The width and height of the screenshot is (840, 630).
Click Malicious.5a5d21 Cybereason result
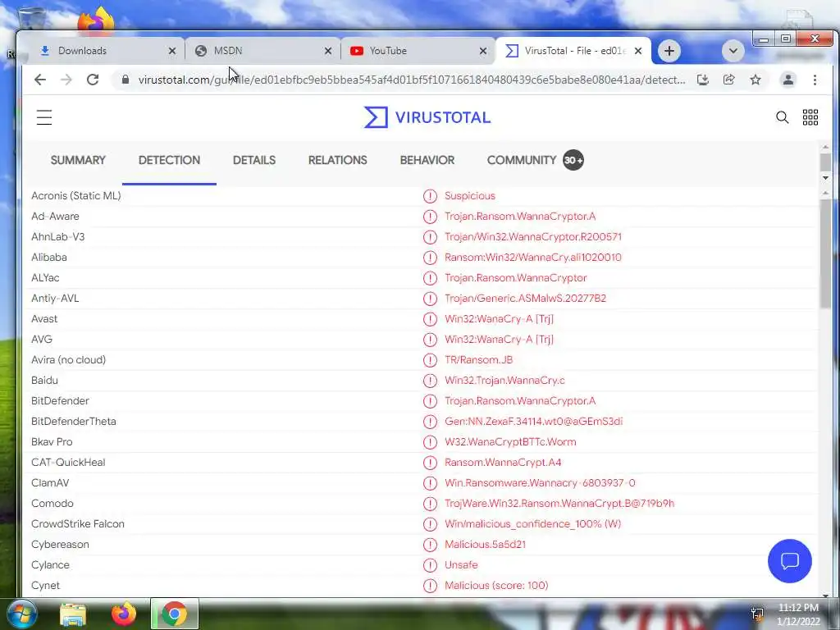(x=485, y=545)
